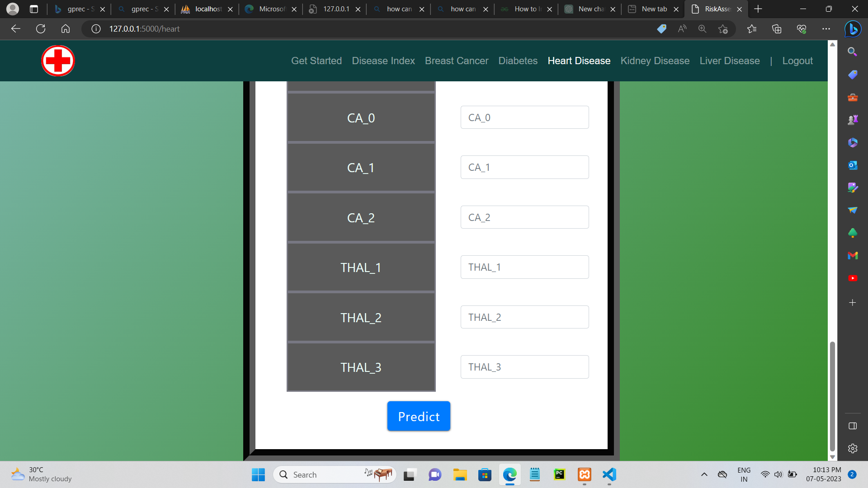Open Gmail in the sidebar
The image size is (868, 488).
(x=853, y=255)
